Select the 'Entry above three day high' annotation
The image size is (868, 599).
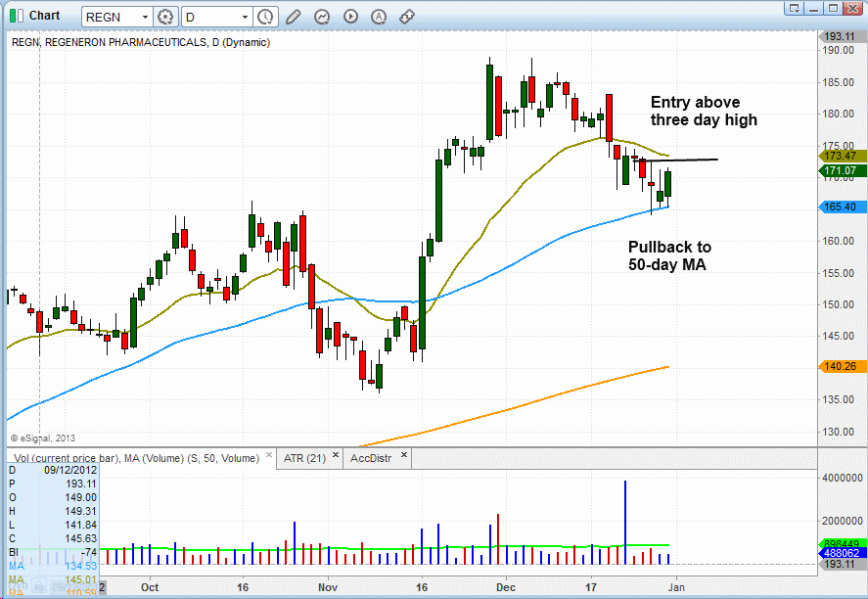[703, 111]
